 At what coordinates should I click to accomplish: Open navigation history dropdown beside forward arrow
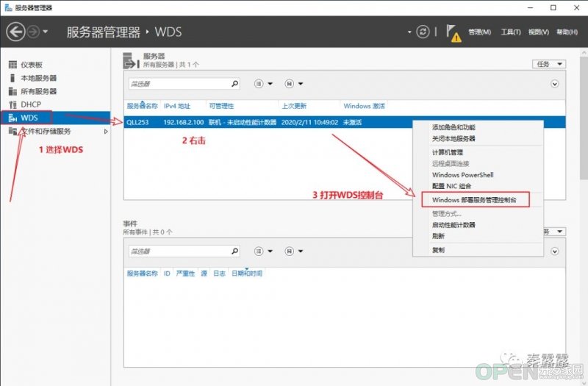(x=46, y=32)
